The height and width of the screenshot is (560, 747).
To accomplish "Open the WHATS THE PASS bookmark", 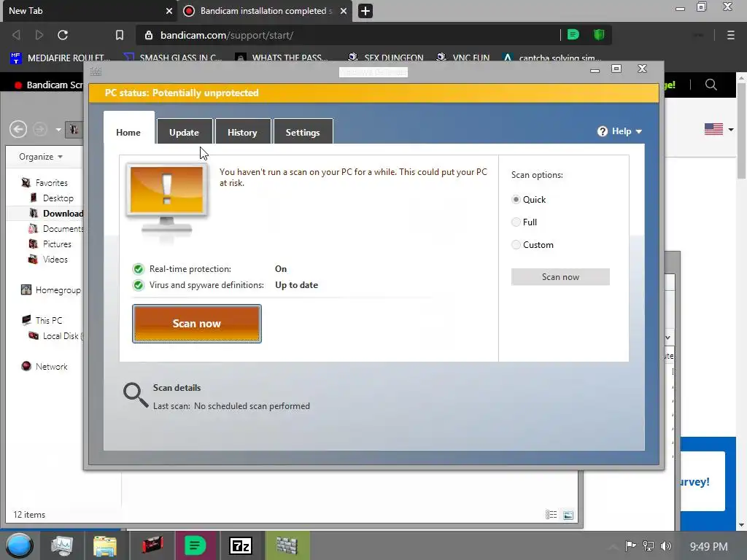I will 282,58.
